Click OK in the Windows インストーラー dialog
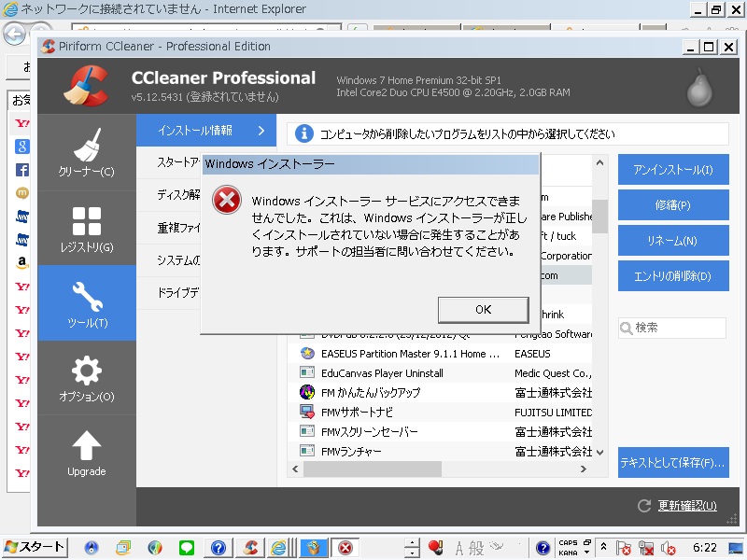This screenshot has height=560, width=747. point(483,310)
